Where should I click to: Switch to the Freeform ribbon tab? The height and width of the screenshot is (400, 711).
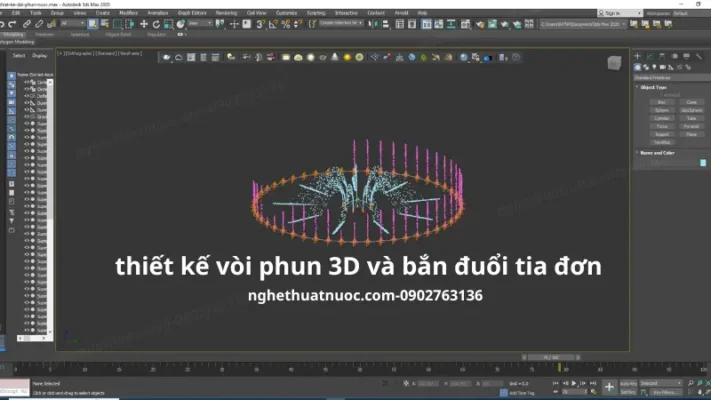click(x=44, y=34)
